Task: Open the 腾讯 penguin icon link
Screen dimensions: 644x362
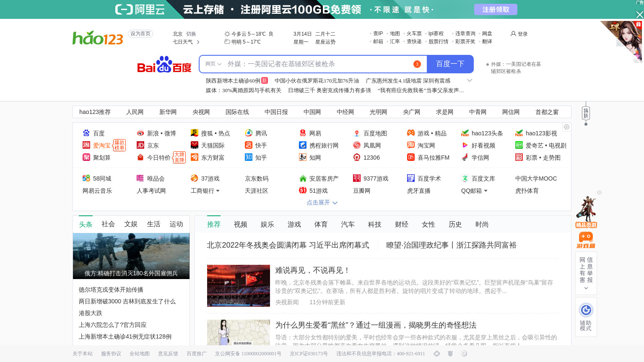Action: pos(249,133)
